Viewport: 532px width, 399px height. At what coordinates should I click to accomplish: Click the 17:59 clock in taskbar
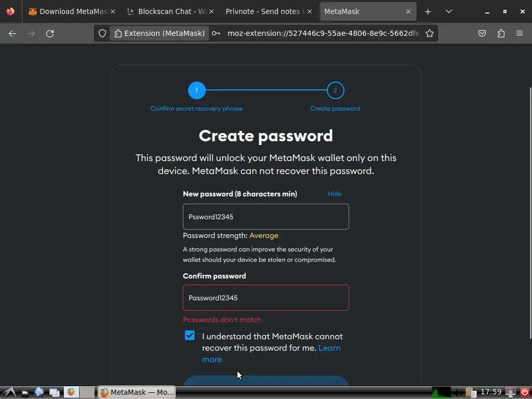click(491, 392)
